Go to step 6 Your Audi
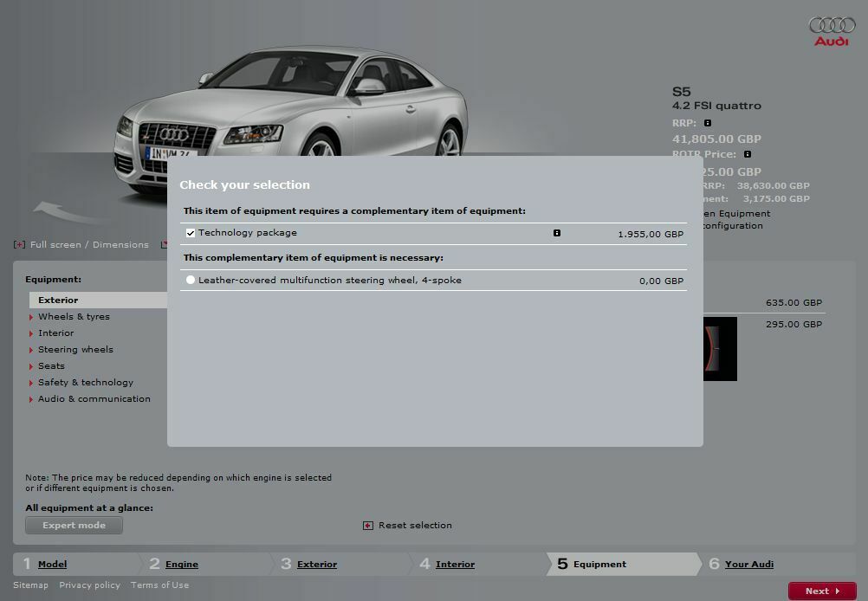The width and height of the screenshot is (868, 601). coord(749,564)
